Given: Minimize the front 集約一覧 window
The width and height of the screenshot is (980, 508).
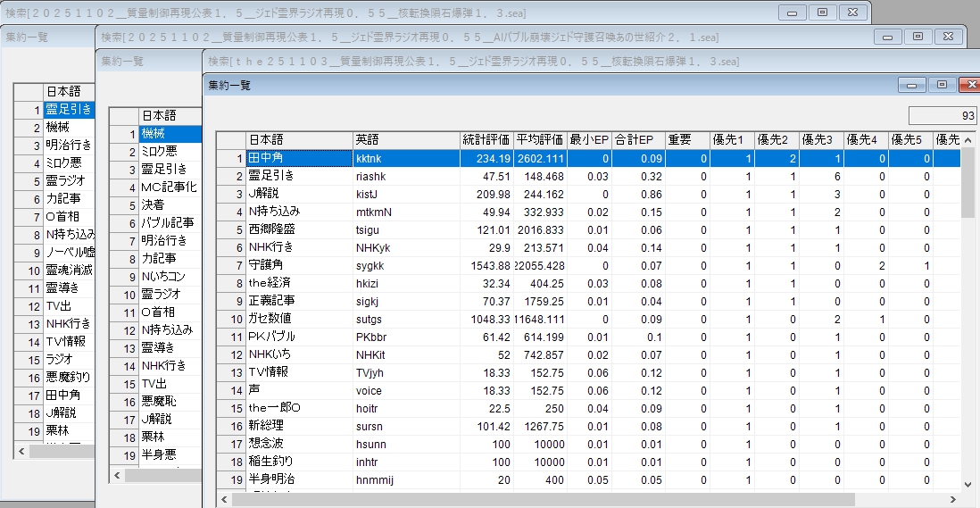Looking at the screenshot, I should (x=911, y=85).
